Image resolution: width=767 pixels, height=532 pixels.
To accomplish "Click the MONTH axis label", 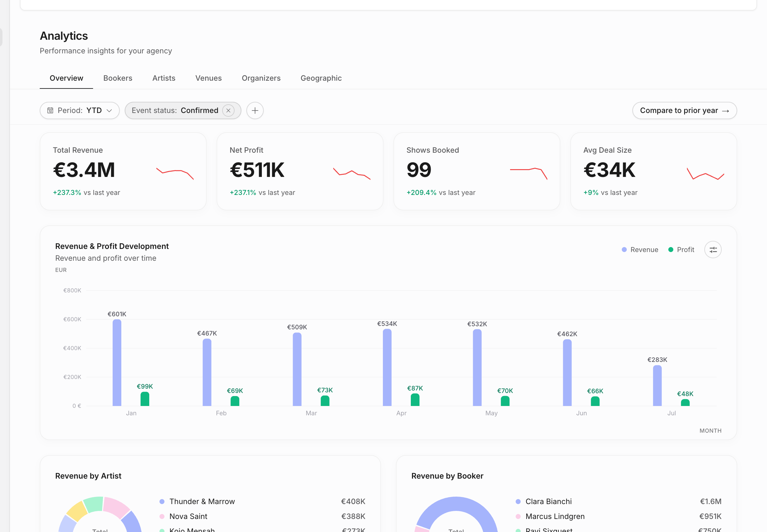I will (x=710, y=431).
